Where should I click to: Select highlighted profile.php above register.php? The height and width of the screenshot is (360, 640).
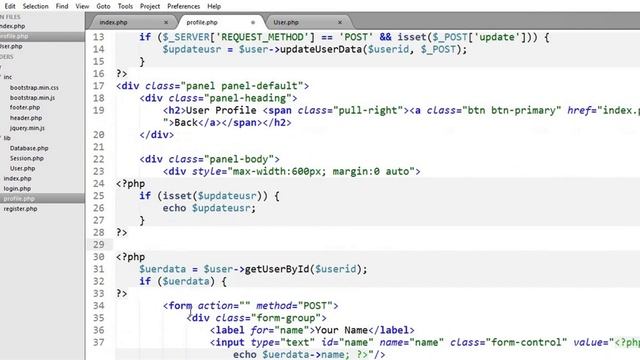coord(42,198)
